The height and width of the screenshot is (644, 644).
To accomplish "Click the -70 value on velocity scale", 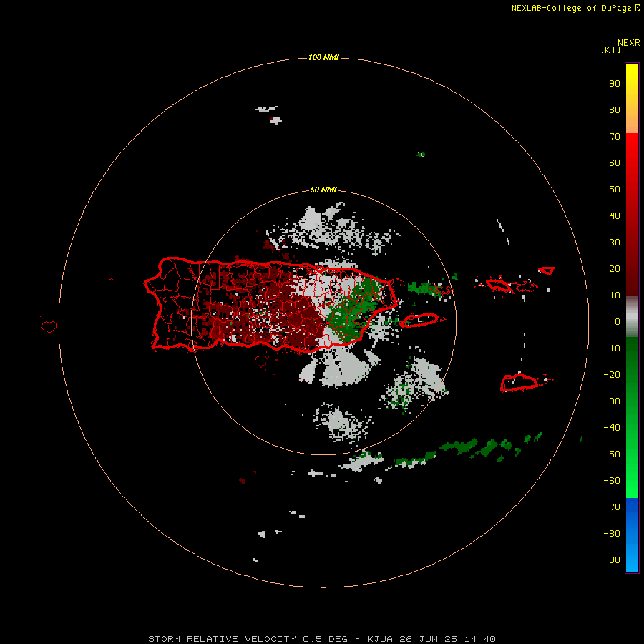I will (612, 507).
